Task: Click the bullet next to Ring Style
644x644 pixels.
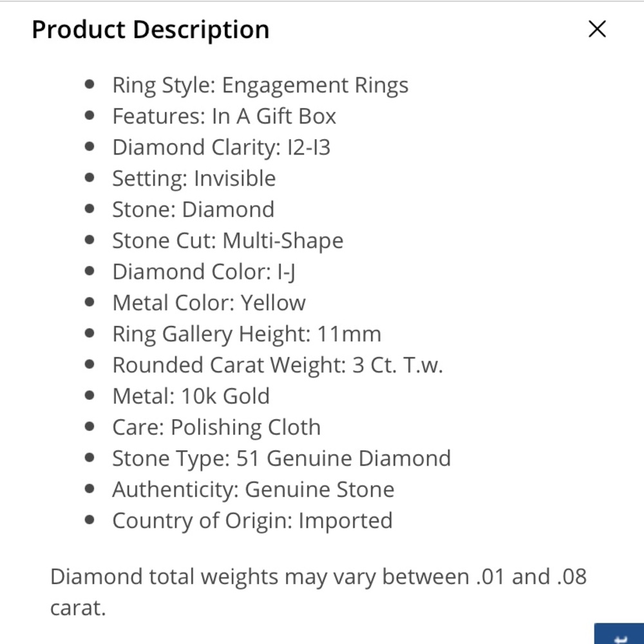Action: (89, 83)
